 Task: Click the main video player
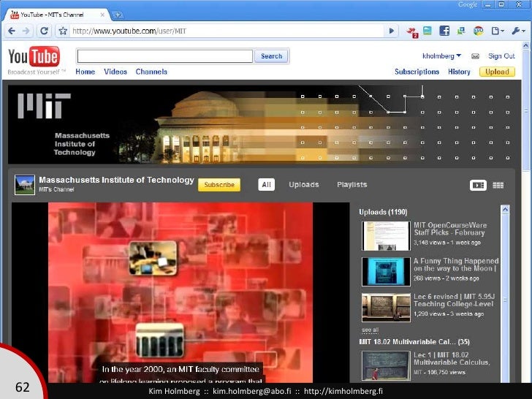point(180,292)
